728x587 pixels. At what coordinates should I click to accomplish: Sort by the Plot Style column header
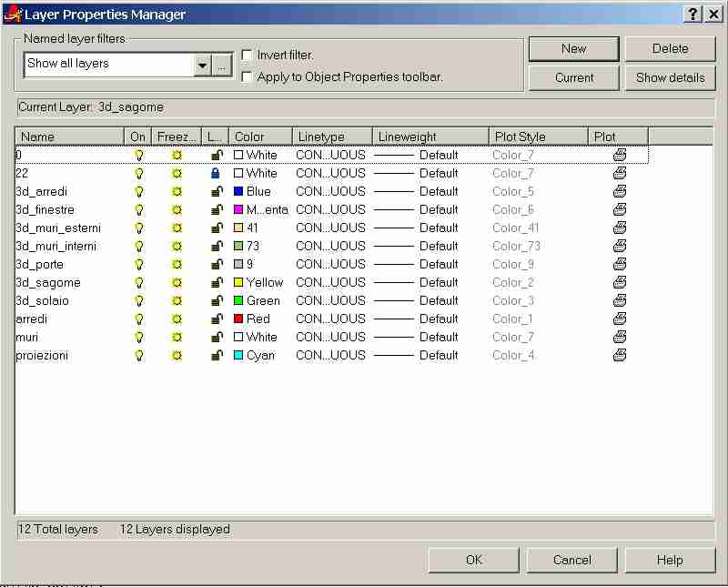click(x=539, y=137)
